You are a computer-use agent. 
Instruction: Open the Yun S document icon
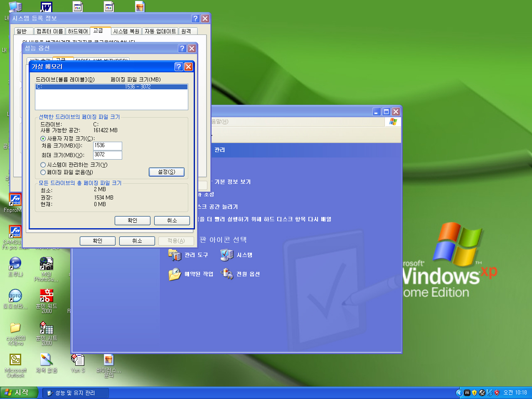(78, 360)
